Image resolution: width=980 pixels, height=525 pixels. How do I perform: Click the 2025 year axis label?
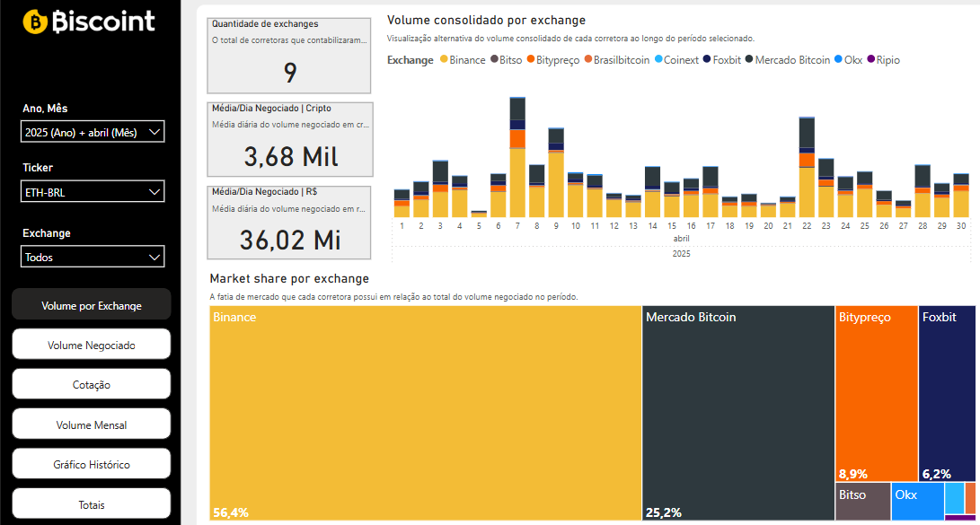681,253
